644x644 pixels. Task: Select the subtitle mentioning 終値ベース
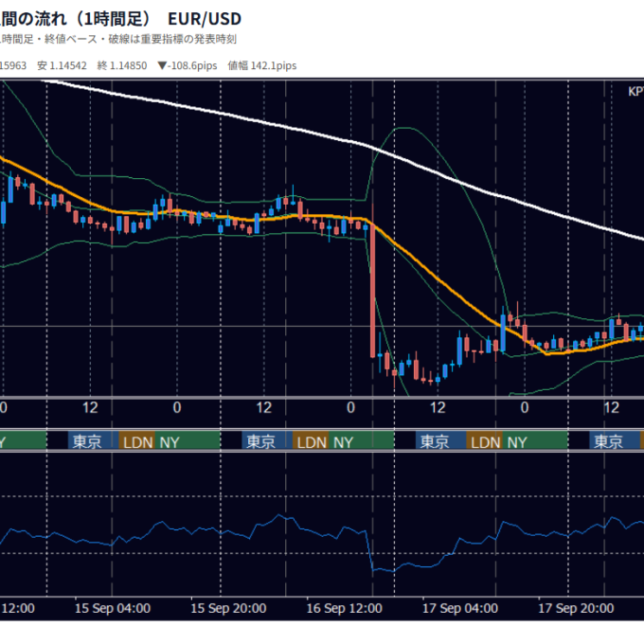118,40
